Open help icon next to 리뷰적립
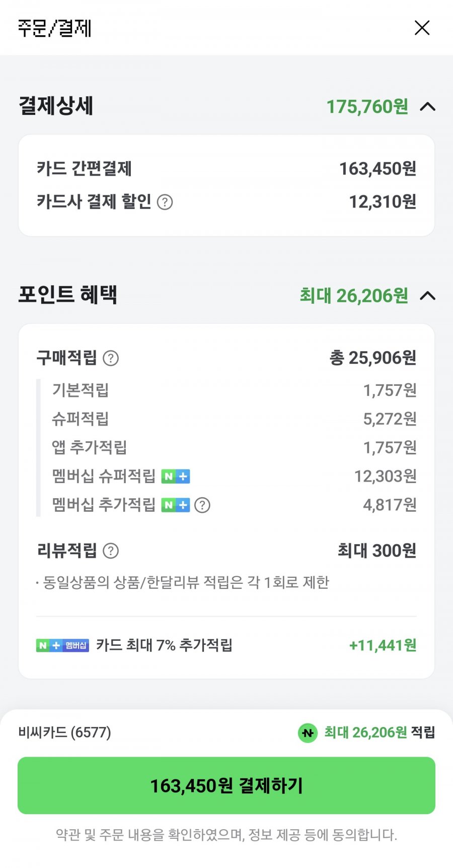The width and height of the screenshot is (453, 868). (x=111, y=551)
